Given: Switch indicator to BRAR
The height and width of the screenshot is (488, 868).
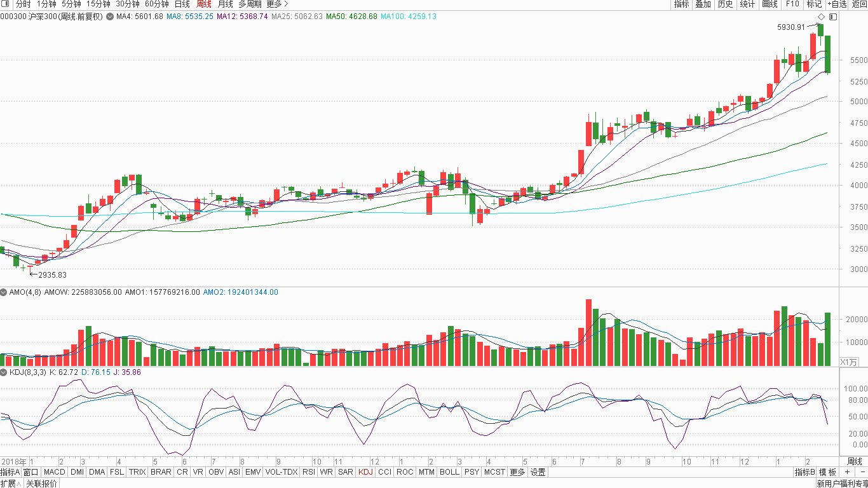Looking at the screenshot, I should 161,472.
